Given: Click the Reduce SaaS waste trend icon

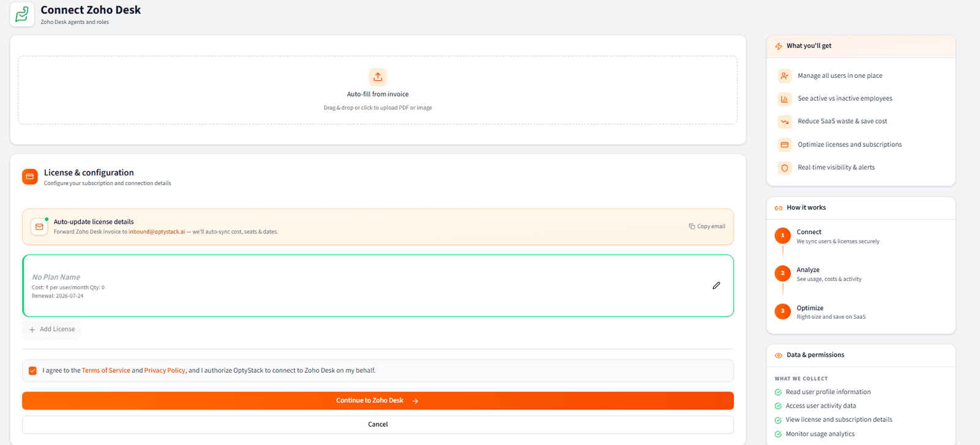Looking at the screenshot, I should [x=785, y=121].
